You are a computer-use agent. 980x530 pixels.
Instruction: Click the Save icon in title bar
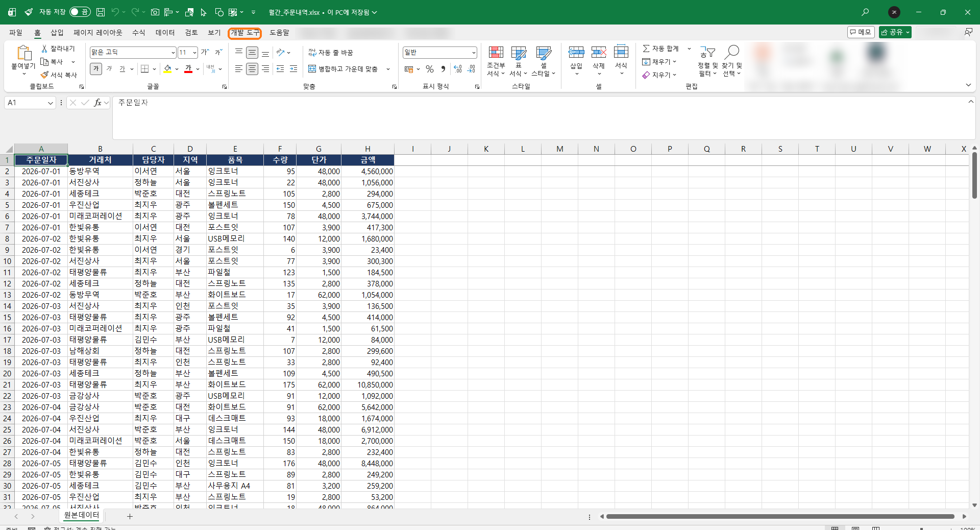[x=101, y=12]
